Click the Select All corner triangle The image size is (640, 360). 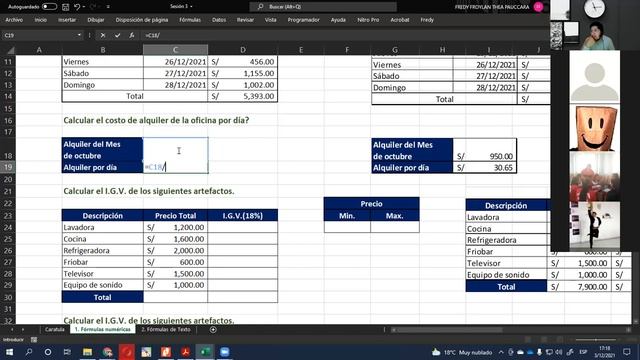11,50
